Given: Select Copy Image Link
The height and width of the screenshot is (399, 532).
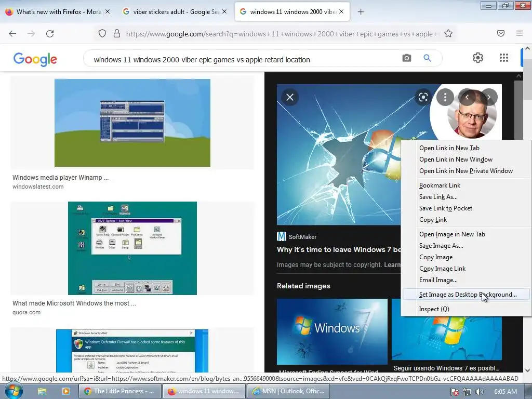Looking at the screenshot, I should point(466,269).
